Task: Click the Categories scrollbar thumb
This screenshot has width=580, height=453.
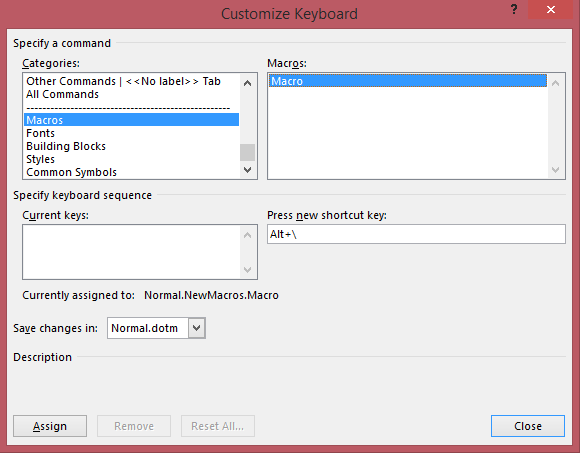Action: (x=247, y=152)
